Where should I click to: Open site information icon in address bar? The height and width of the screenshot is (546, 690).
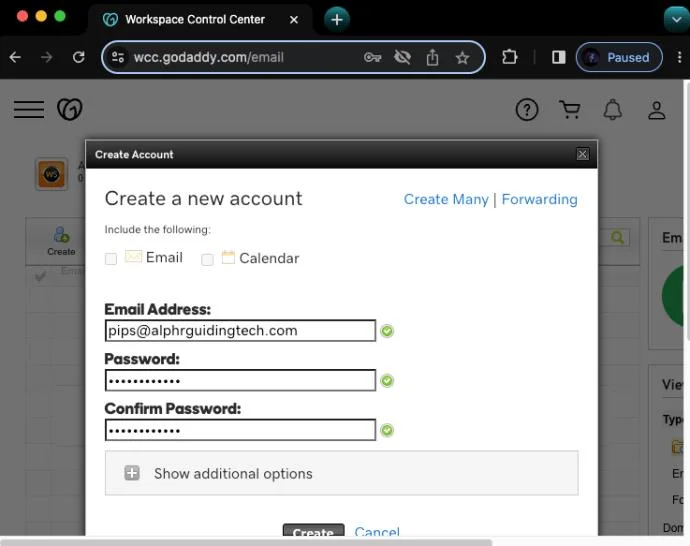118,57
